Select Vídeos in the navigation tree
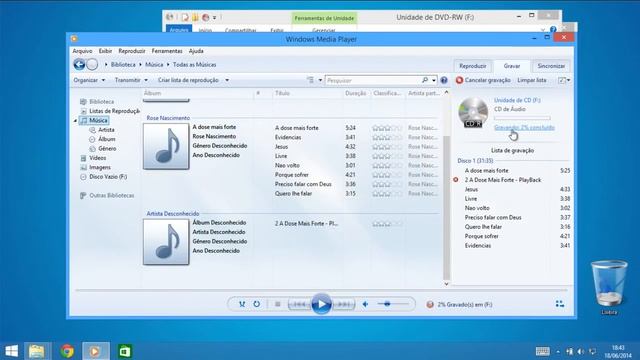640x360 pixels. point(98,158)
